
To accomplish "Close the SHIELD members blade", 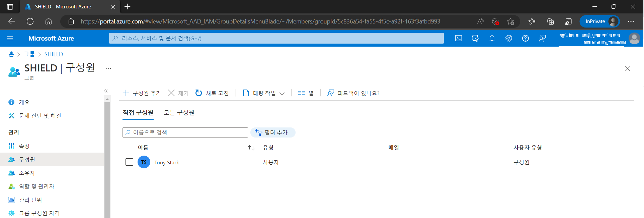I will (x=628, y=69).
